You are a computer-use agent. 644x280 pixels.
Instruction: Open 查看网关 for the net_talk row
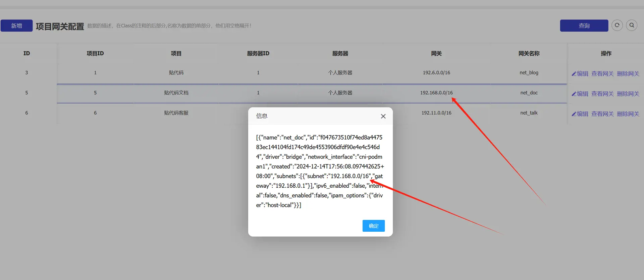602,114
